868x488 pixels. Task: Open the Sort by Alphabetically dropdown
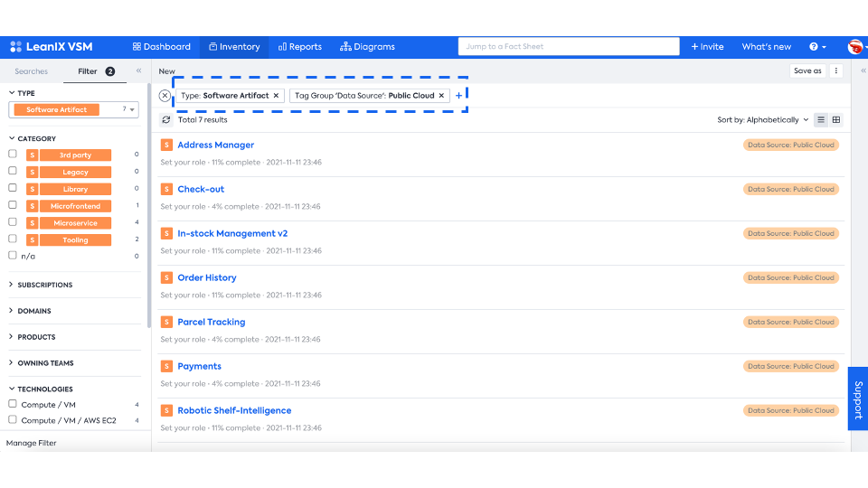click(763, 120)
